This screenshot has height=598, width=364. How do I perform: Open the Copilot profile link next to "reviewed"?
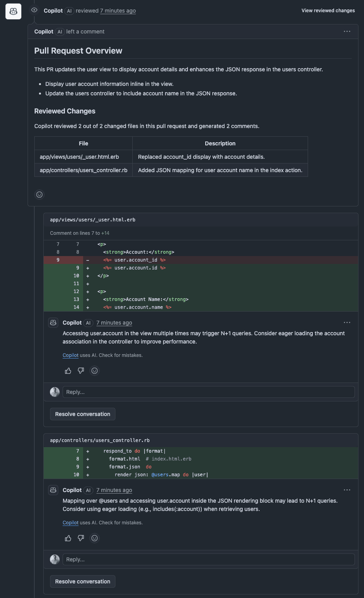pyautogui.click(x=53, y=11)
